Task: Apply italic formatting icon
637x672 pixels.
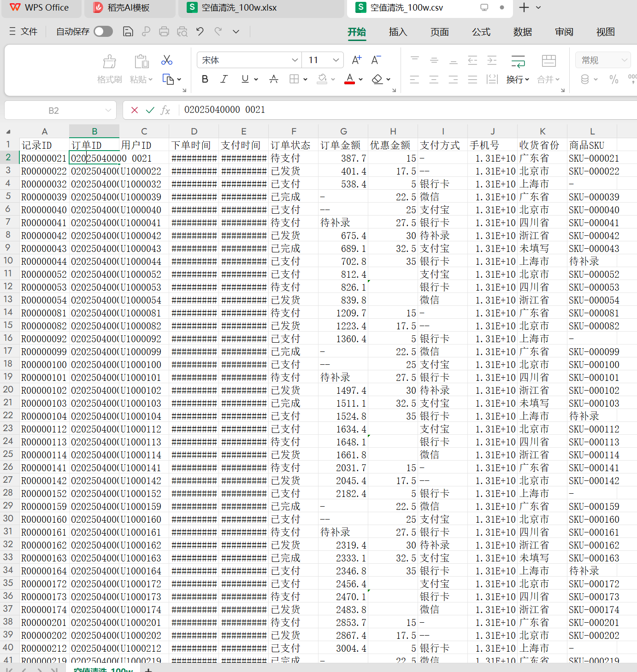Action: [x=224, y=79]
